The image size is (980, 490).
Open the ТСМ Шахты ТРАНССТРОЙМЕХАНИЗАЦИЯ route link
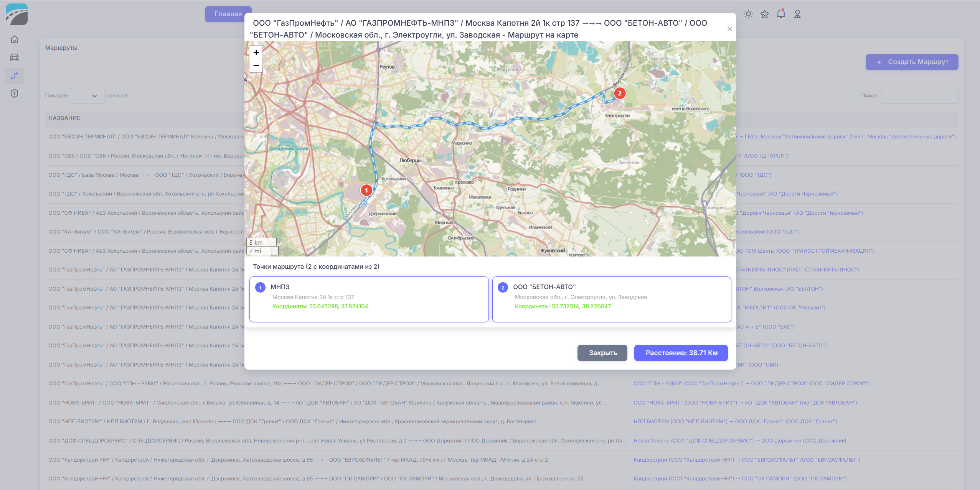click(x=805, y=251)
